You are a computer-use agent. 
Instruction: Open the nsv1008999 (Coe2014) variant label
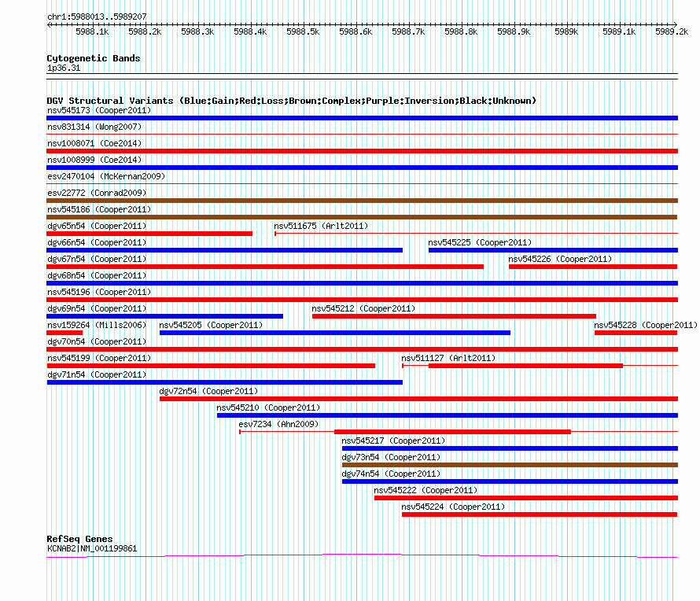pyautogui.click(x=94, y=160)
